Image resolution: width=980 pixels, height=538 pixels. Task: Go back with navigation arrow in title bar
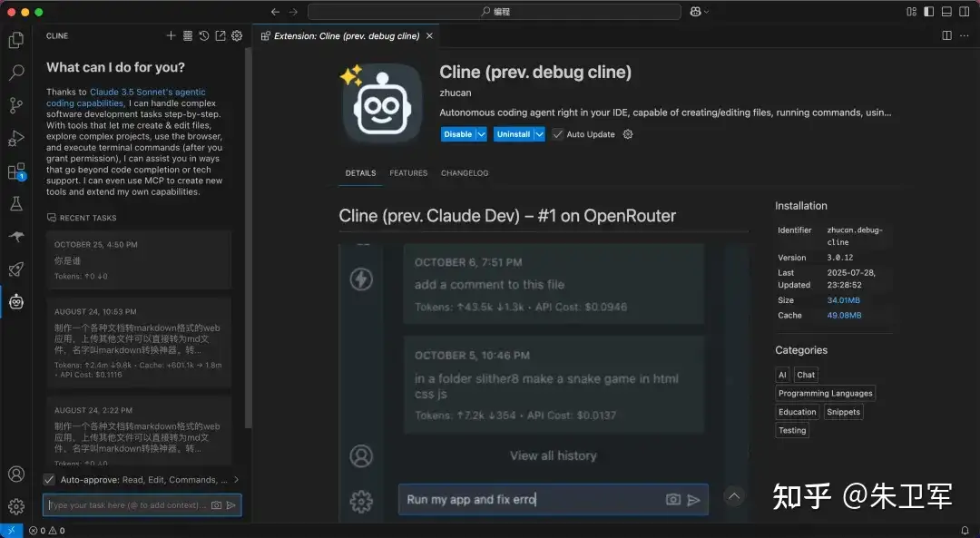pyautogui.click(x=275, y=11)
